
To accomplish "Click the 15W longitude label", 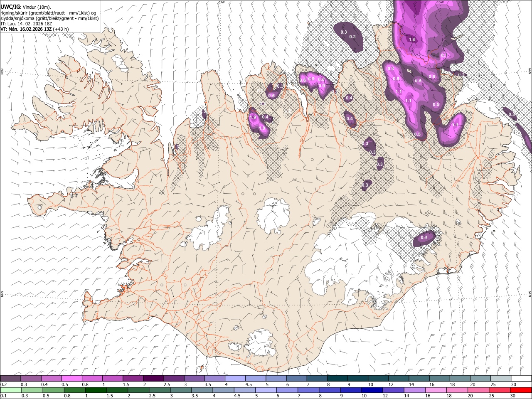I will [x=440, y=2].
